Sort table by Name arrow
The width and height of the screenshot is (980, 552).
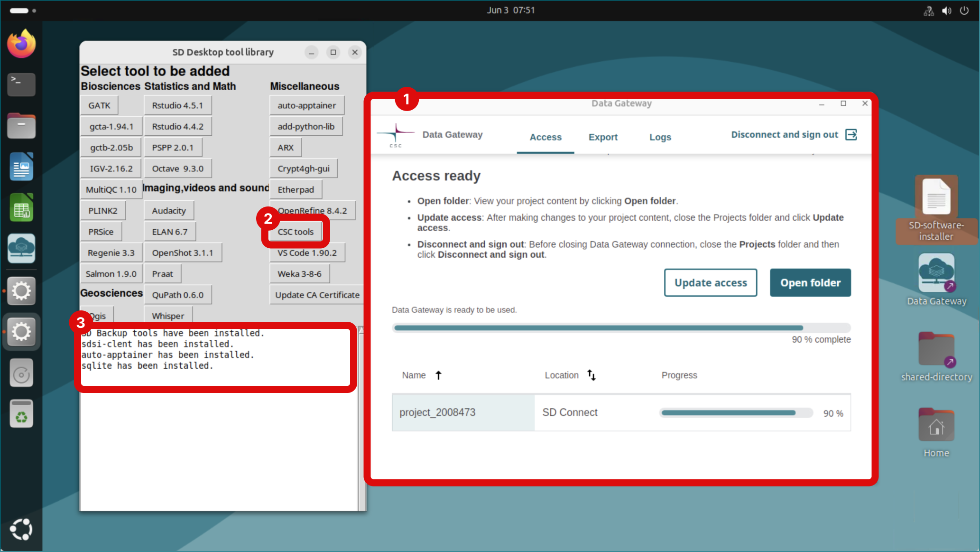point(438,375)
